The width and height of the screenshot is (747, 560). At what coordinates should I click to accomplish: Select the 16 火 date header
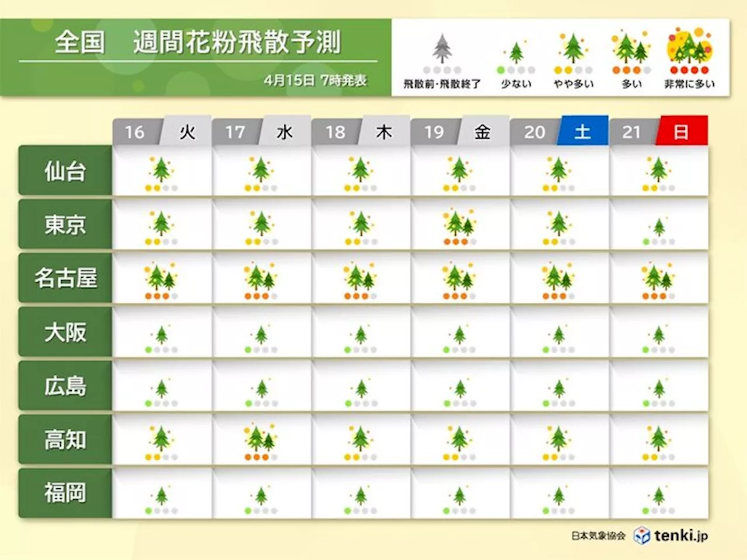[x=162, y=131]
